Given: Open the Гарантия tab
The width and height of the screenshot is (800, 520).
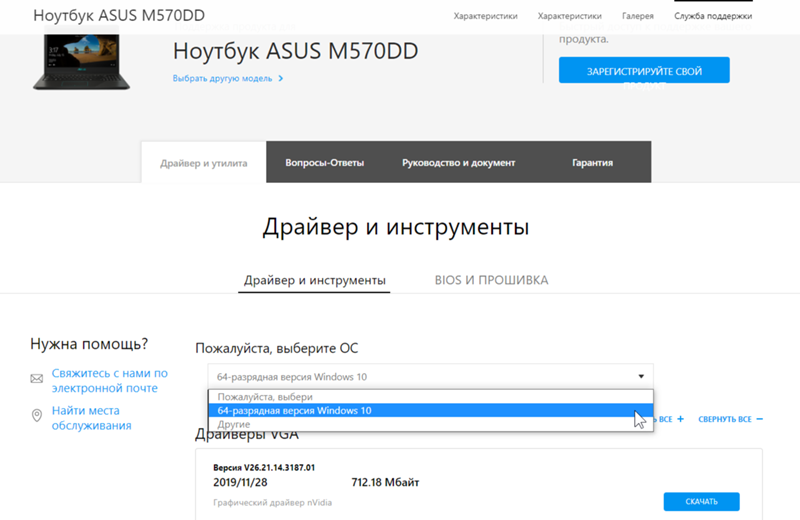Looking at the screenshot, I should click(x=592, y=162).
